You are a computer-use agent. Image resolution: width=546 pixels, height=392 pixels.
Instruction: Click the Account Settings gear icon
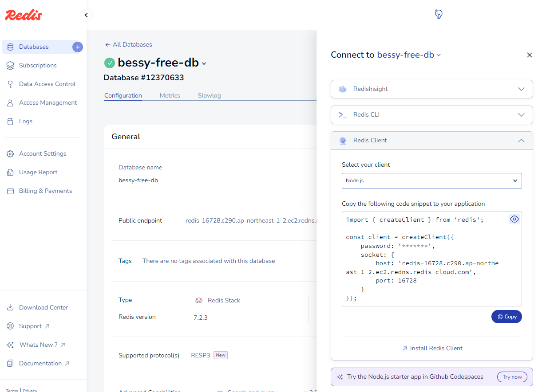[10, 153]
